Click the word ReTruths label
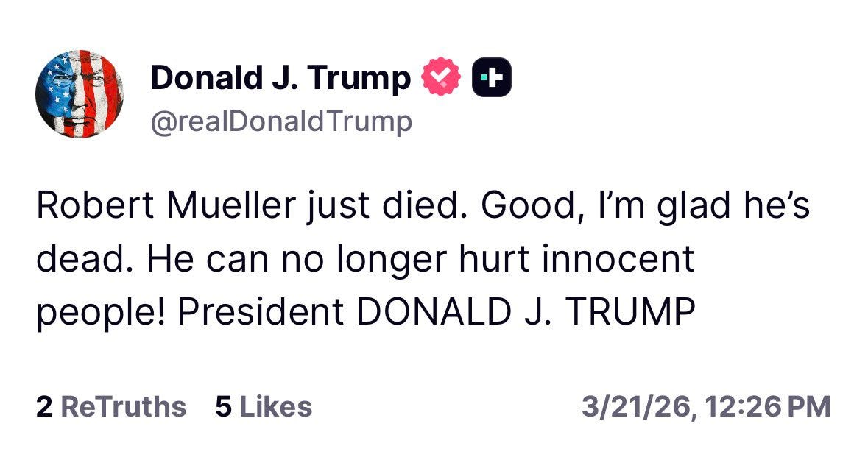 tap(123, 407)
